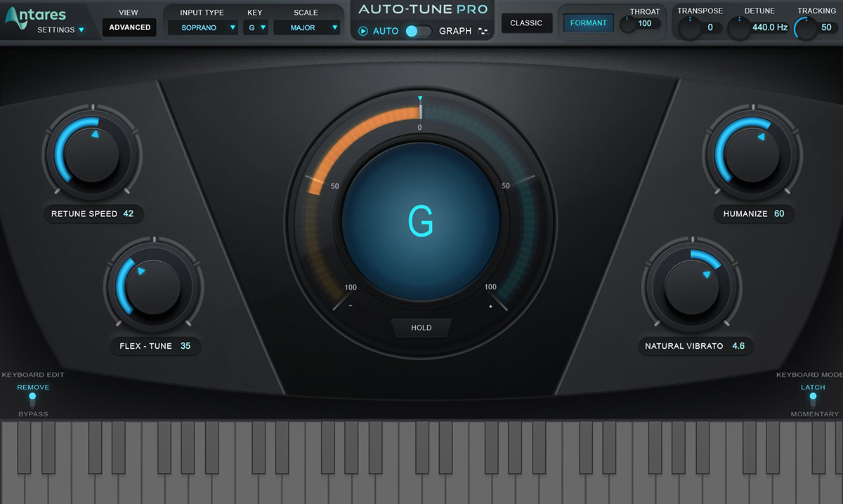Select the Remove keyboard edit label

coord(33,387)
